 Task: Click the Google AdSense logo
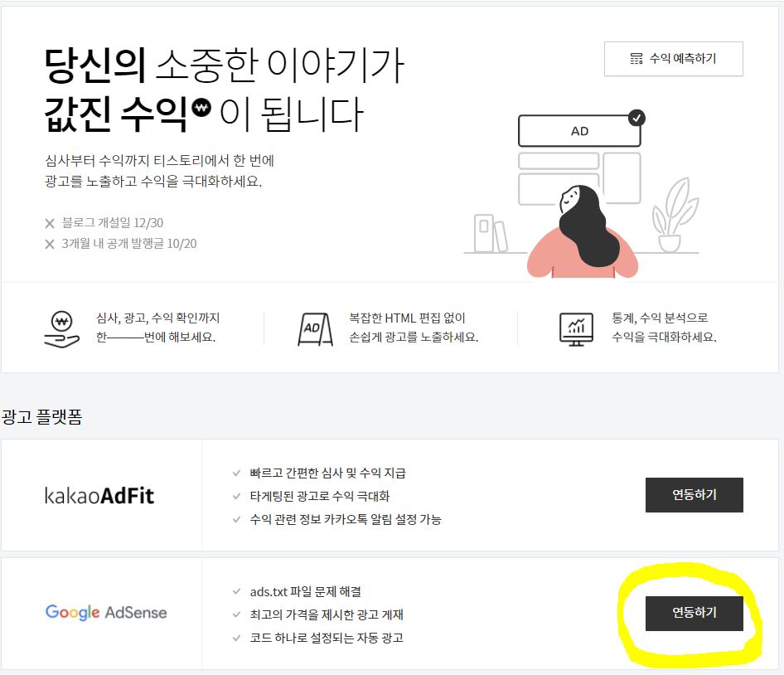click(x=106, y=613)
